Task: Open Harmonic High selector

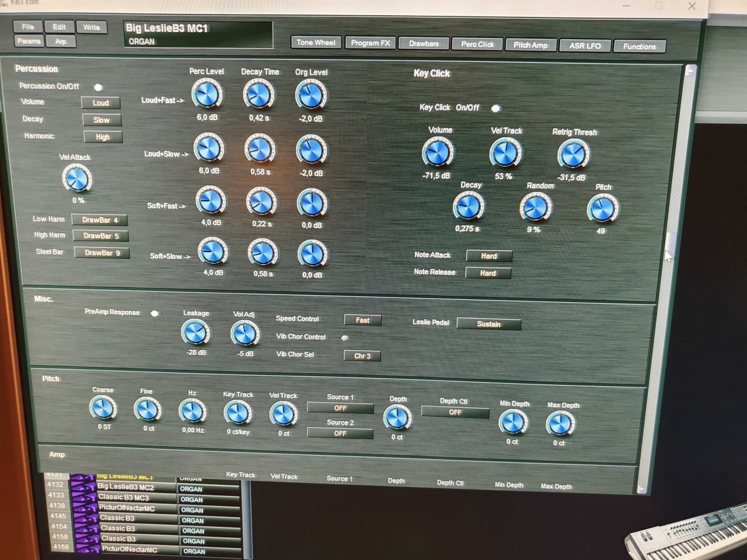Action: 103,136
